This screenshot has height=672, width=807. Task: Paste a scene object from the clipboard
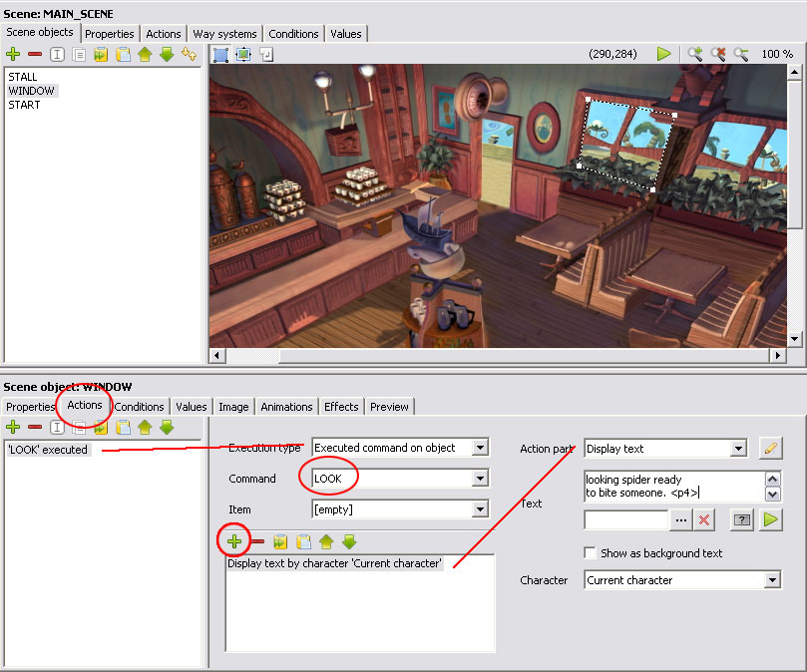123,54
